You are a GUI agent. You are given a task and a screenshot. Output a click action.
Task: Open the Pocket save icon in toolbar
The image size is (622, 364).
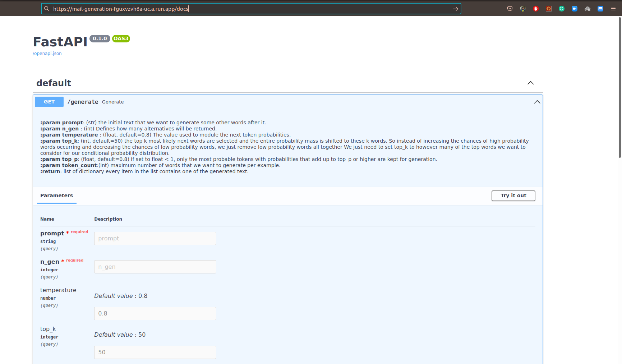pyautogui.click(x=510, y=9)
